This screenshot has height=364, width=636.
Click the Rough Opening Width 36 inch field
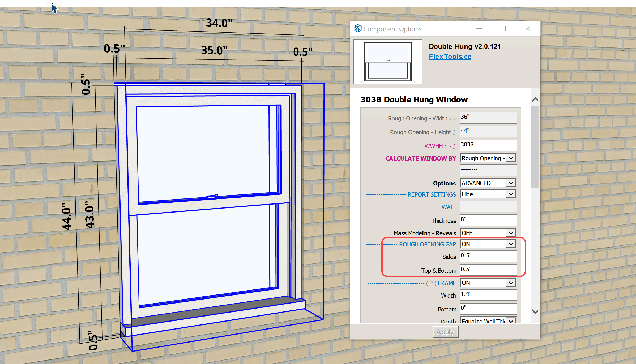[x=488, y=118]
